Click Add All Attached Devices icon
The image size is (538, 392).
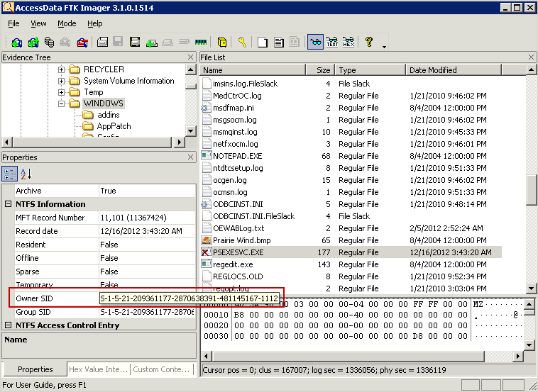(33, 42)
